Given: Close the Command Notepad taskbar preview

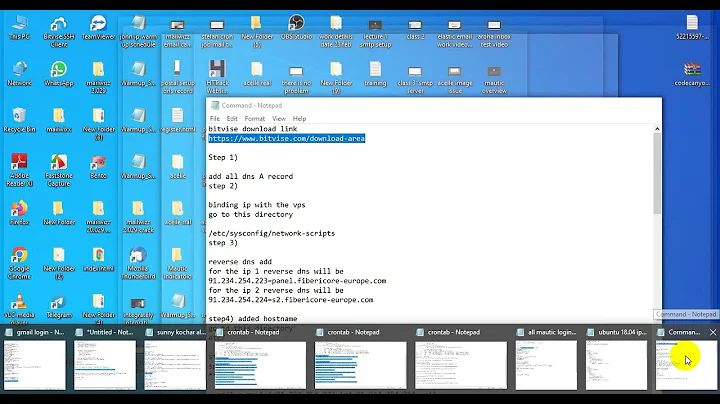Looking at the screenshot, I should (713, 332).
